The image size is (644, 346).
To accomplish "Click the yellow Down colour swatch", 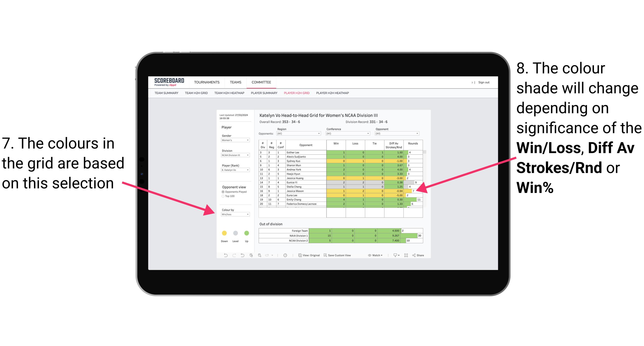I will pos(224,233).
